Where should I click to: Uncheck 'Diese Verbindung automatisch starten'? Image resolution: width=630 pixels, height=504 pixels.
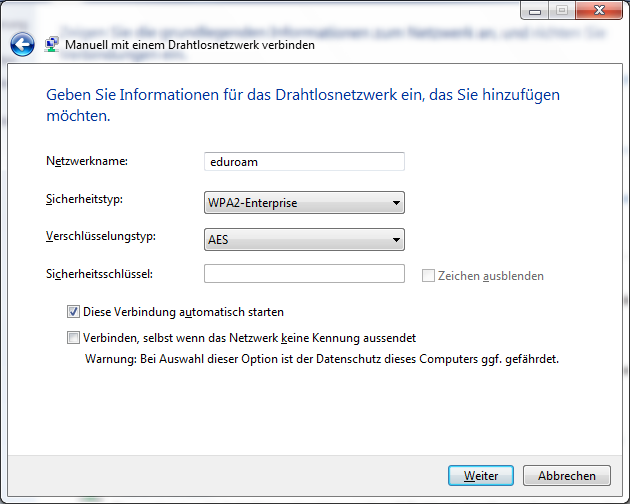coord(73,312)
